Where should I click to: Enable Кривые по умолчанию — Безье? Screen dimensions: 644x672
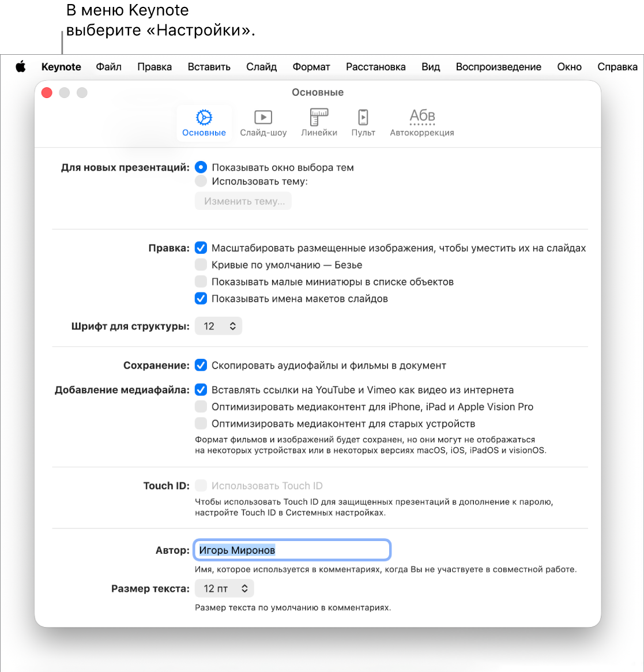tap(201, 264)
